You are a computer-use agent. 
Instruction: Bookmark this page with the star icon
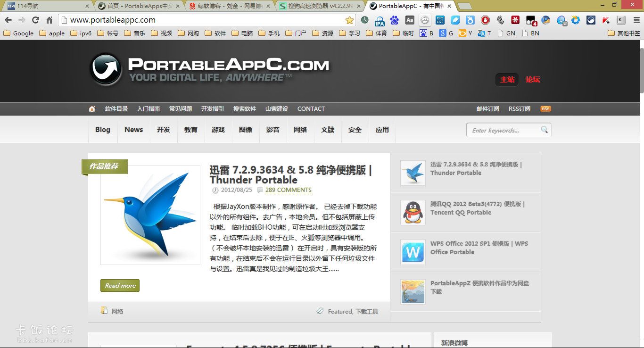pyautogui.click(x=349, y=20)
